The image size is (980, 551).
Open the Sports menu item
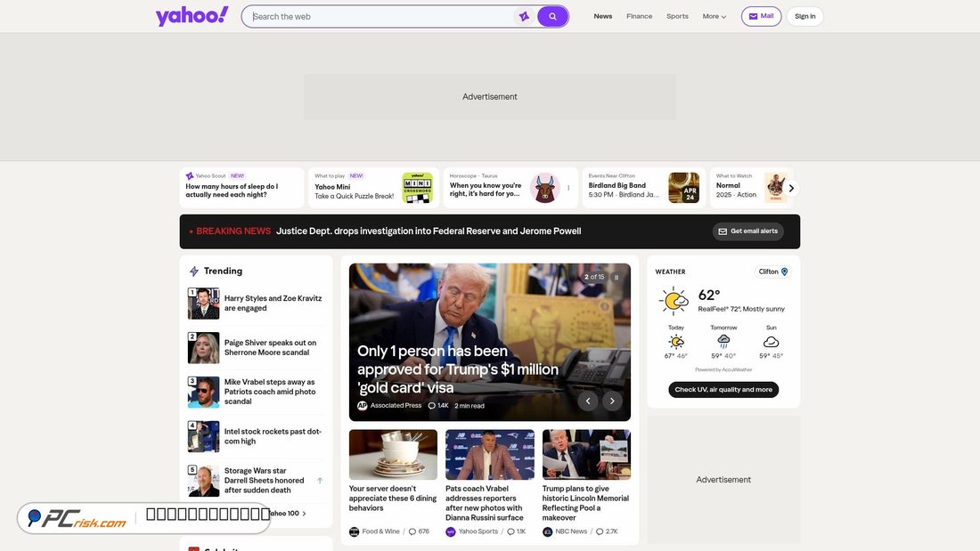(x=677, y=16)
